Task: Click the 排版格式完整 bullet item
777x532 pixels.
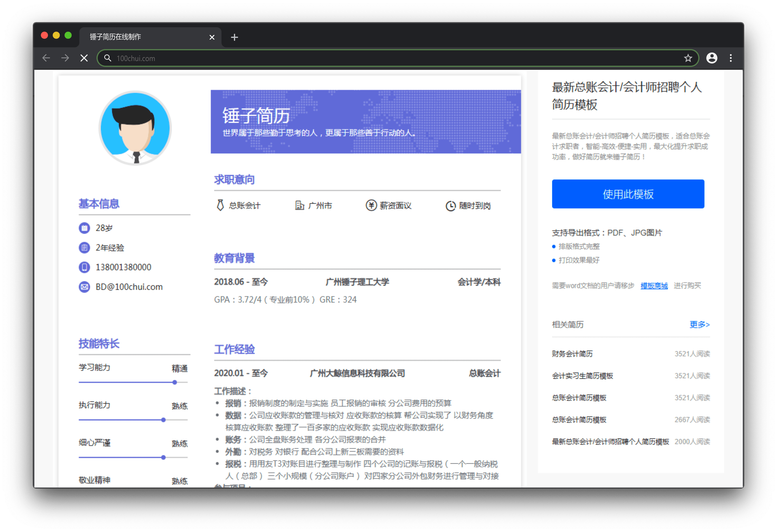Action: click(x=579, y=246)
